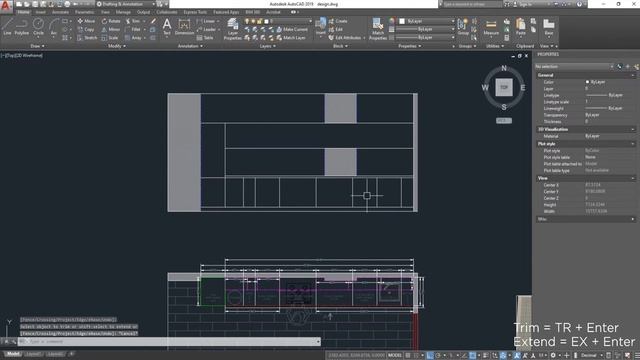Open the workspace dropdown Drafting & Annotation
This screenshot has height=360, width=640.
(x=126, y=4)
